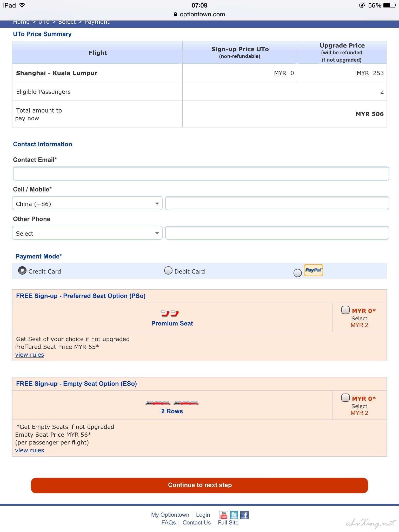Click the PayPal logo payment option
This screenshot has width=399, height=532.
(x=313, y=270)
